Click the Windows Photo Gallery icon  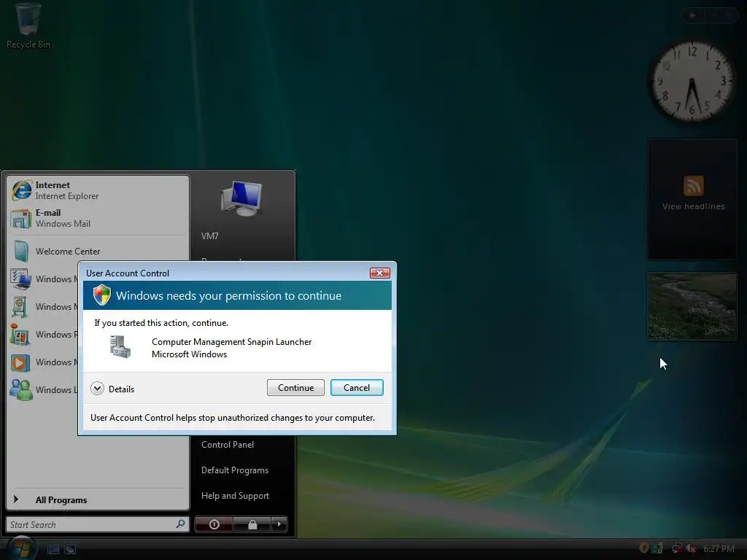click(20, 334)
